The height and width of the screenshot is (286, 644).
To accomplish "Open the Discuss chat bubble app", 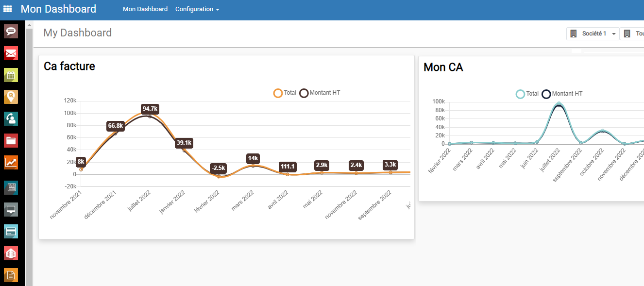I will (11, 32).
